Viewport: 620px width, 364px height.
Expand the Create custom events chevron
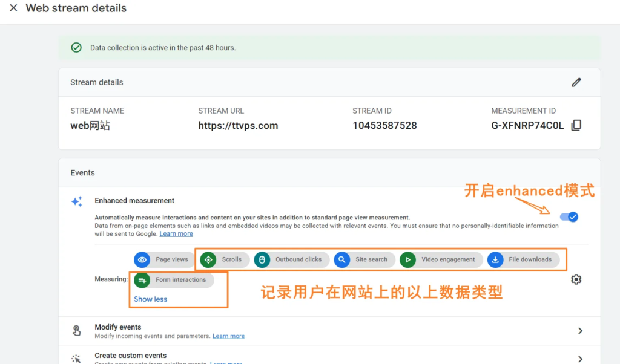580,359
